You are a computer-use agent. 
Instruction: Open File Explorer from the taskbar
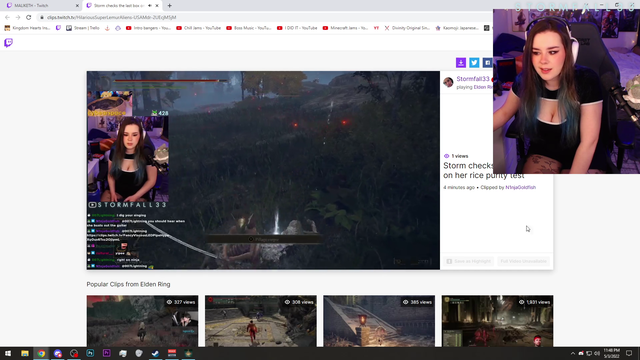[x=25, y=353]
